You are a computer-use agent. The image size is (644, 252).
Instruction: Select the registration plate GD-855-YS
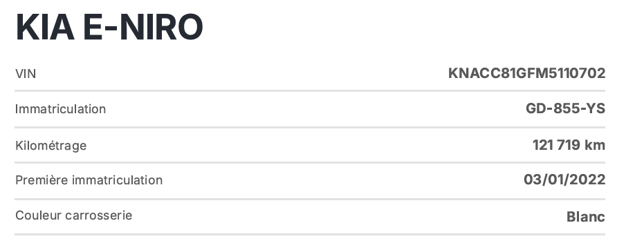click(565, 109)
